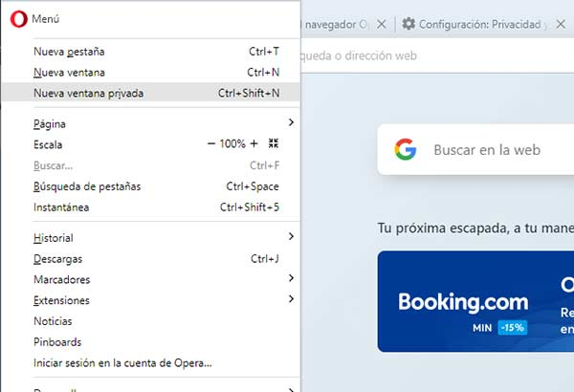Open Búsqueda de pestañas
Viewport: 574px width, 392px height.
pyautogui.click(x=151, y=186)
